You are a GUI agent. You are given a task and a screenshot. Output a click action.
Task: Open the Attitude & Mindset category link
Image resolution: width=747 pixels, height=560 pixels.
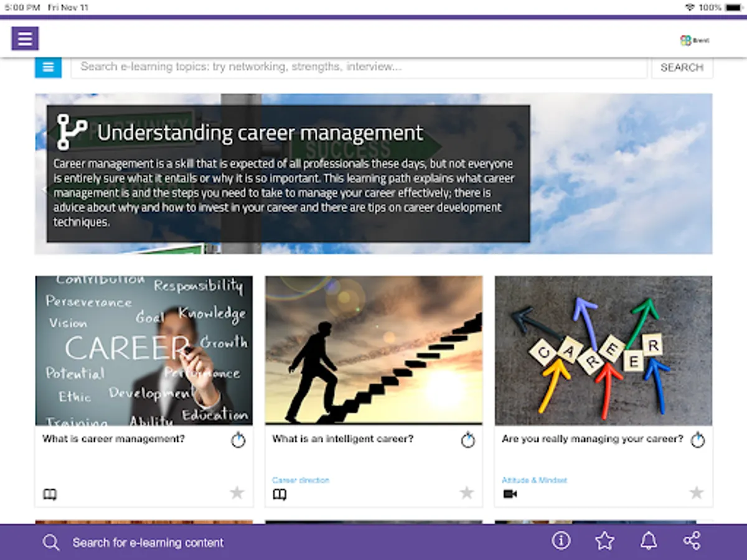pyautogui.click(x=534, y=480)
